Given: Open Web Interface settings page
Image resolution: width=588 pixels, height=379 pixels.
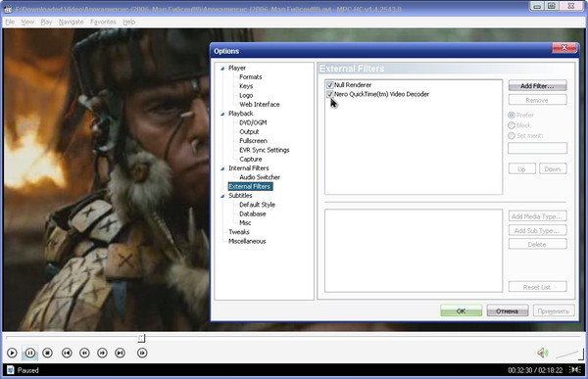Looking at the screenshot, I should pos(260,105).
